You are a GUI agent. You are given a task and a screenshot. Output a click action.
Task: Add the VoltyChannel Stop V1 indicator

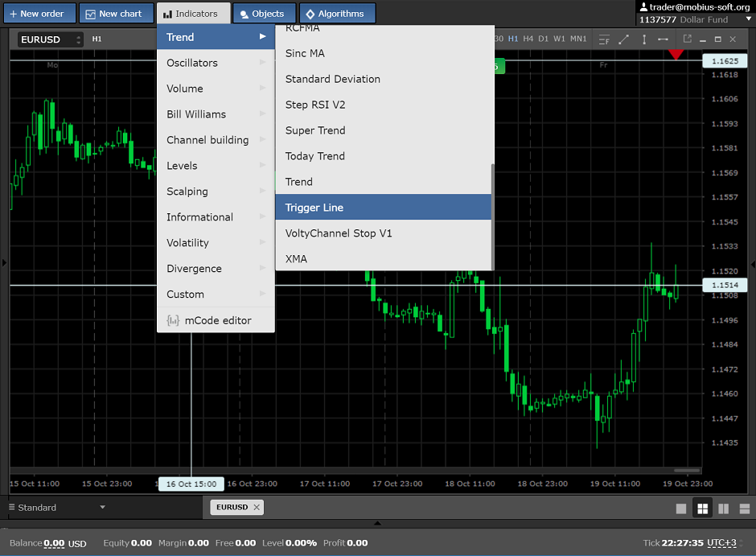384,233
